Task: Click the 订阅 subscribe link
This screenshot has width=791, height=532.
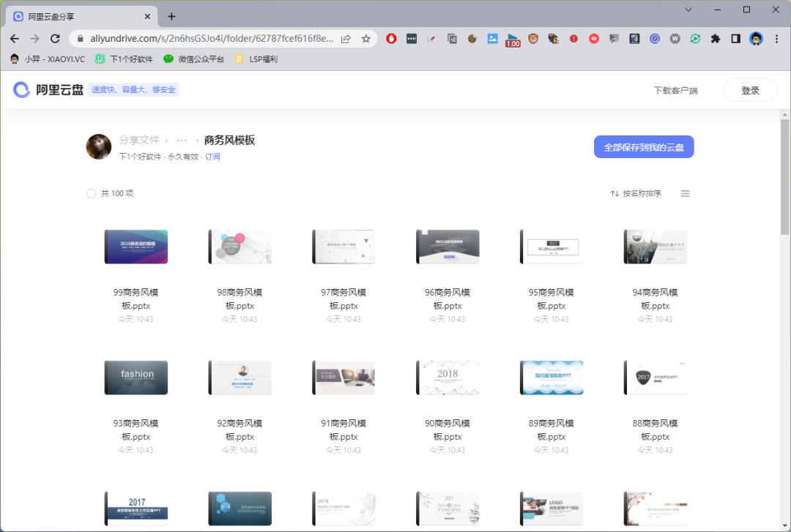Action: point(212,157)
